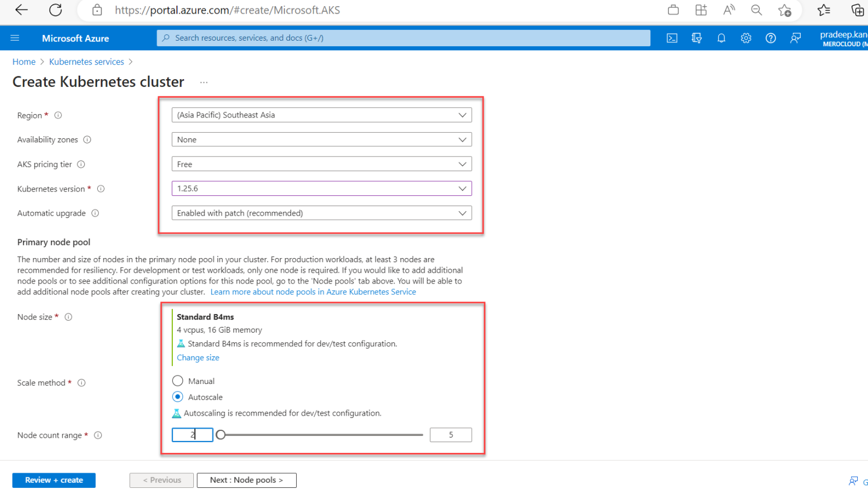The height and width of the screenshot is (493, 868).
Task: Open the directories and subscriptions filter
Action: click(x=697, y=38)
